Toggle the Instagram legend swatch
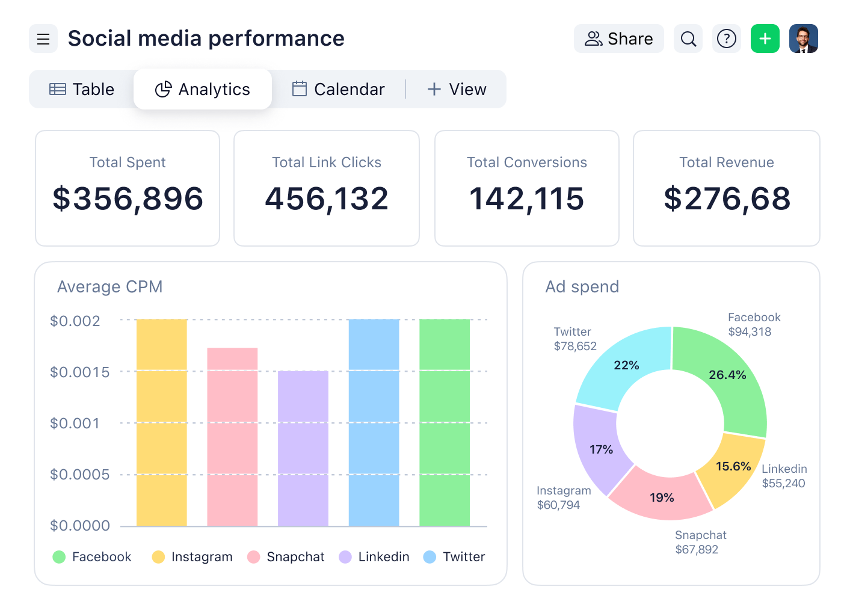This screenshot has width=847, height=616. coord(158,557)
